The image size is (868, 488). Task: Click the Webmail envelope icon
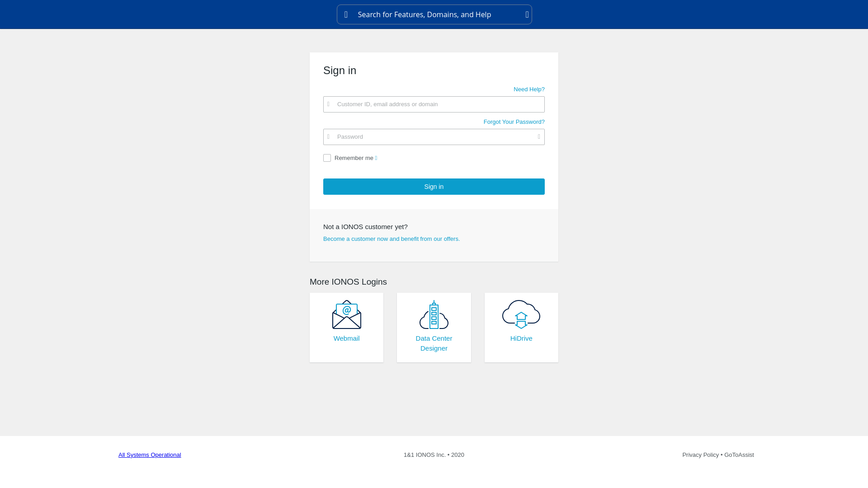click(347, 314)
